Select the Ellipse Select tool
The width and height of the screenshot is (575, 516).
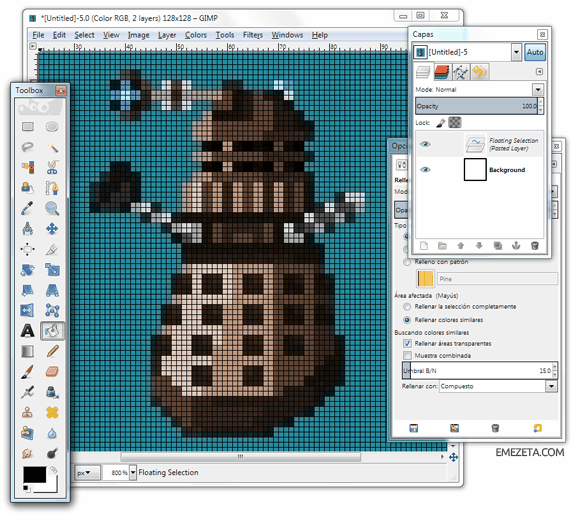click(52, 127)
